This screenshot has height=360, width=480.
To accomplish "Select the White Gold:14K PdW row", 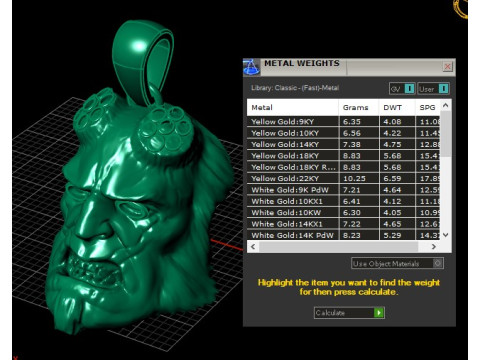I will click(344, 235).
